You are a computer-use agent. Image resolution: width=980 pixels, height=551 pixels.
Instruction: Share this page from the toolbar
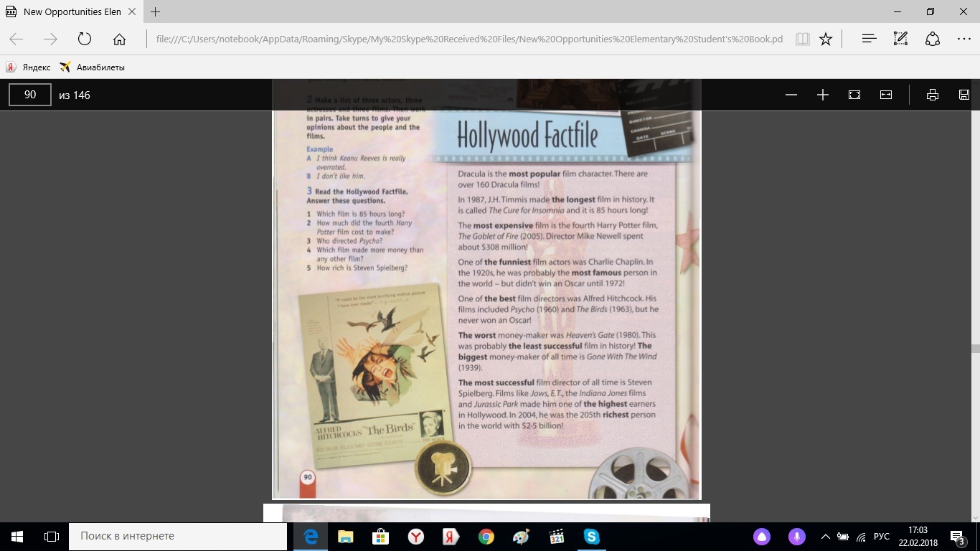pyautogui.click(x=932, y=39)
